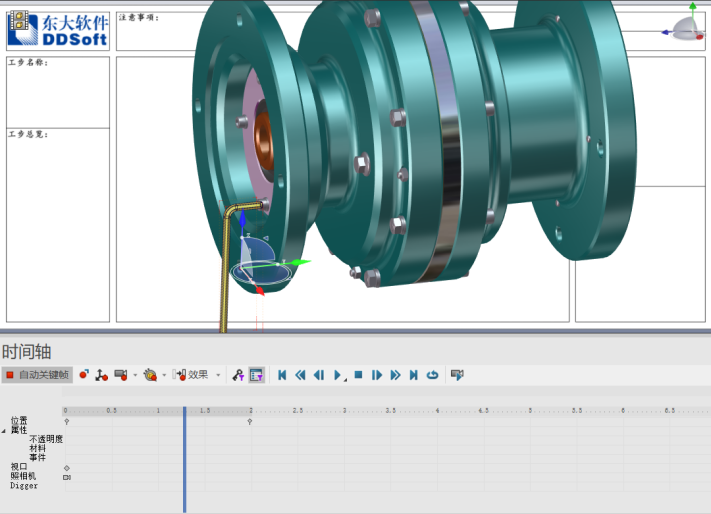Viewport: 711px width, 514px height.
Task: Click the camera keyframe marker at time 0
Action: (x=67, y=477)
